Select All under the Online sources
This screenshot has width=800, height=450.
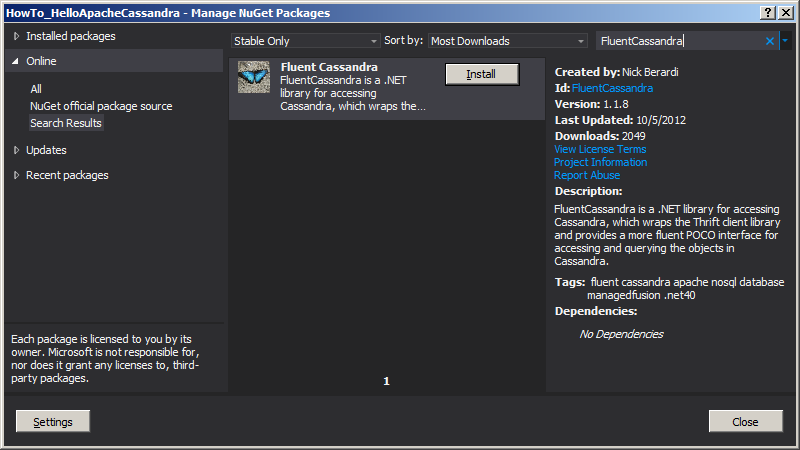[36, 89]
